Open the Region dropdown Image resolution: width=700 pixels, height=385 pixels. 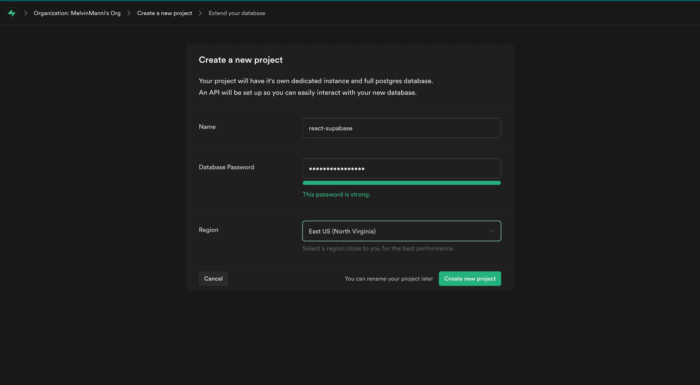[401, 231]
